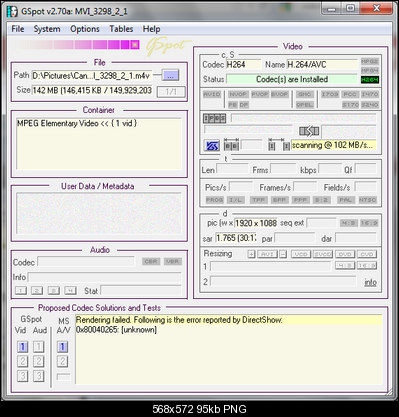
Task: Click the IPBS frame-type icon
Action: 214,118
